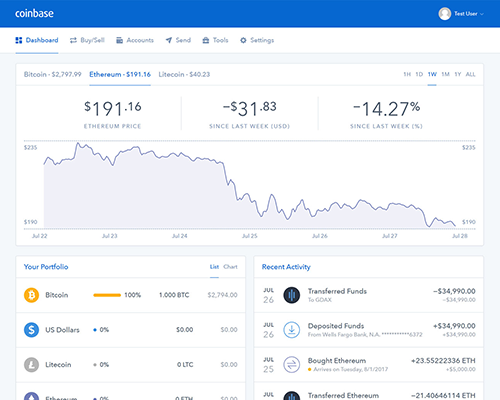The image size is (500, 400).
Task: Click the Jul 22 date label on chart
Action: [39, 236]
